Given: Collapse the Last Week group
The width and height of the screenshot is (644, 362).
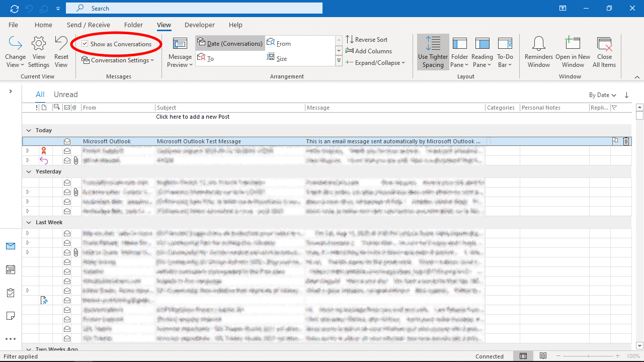Looking at the screenshot, I should [29, 222].
